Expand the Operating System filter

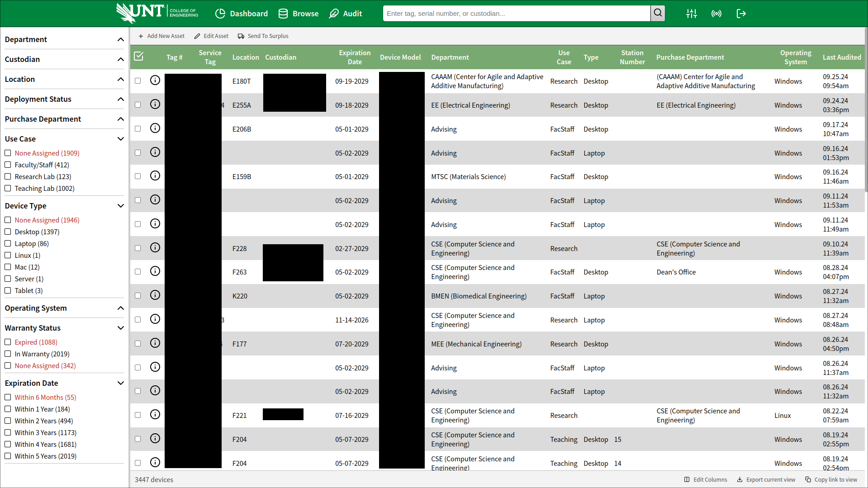click(x=64, y=308)
